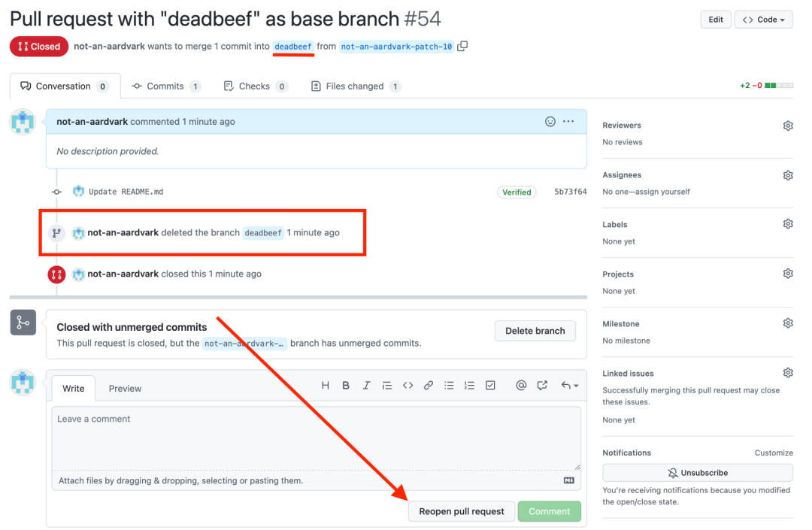Apply bold formatting in comment editor
The width and height of the screenshot is (812, 530).
346,386
